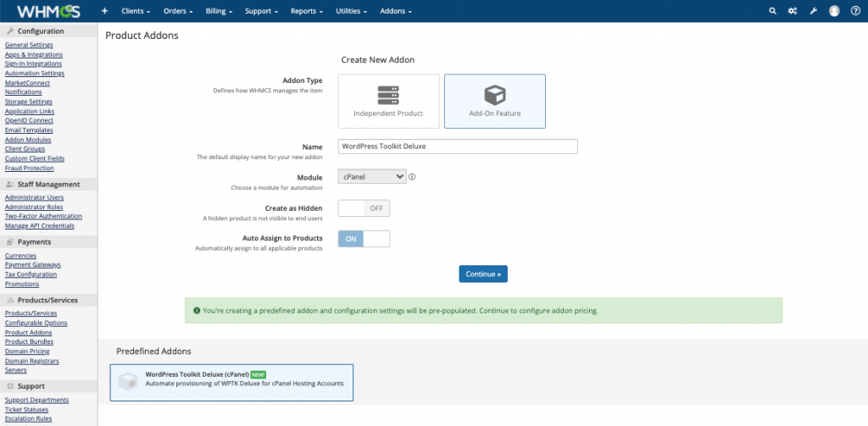
Task: Open Sign-In Integrations link
Action: pyautogui.click(x=33, y=64)
